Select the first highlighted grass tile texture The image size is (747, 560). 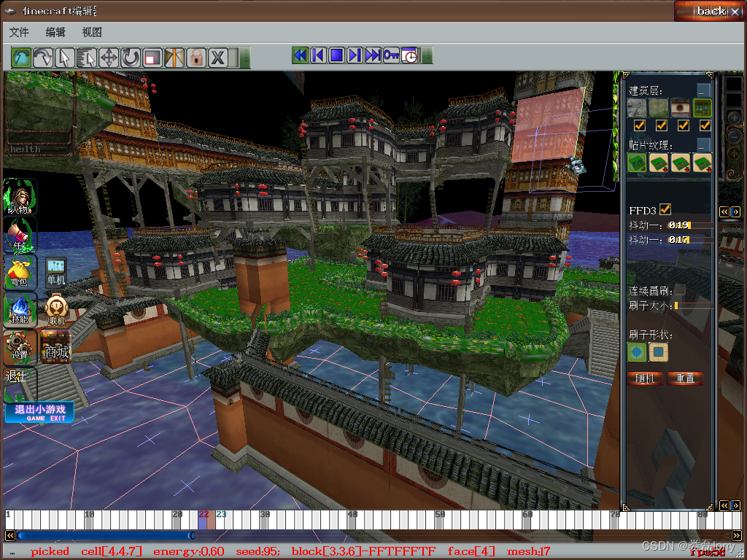point(637,163)
